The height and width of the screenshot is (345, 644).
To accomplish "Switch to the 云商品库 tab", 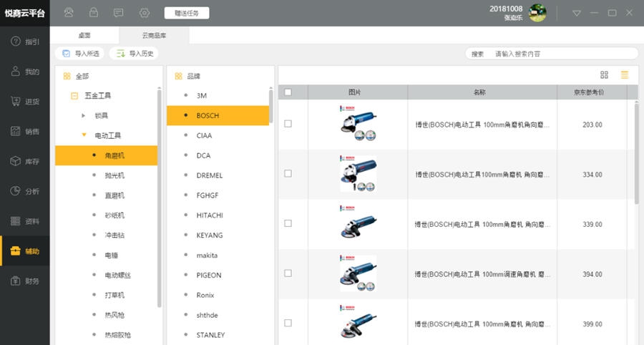I will 154,36.
